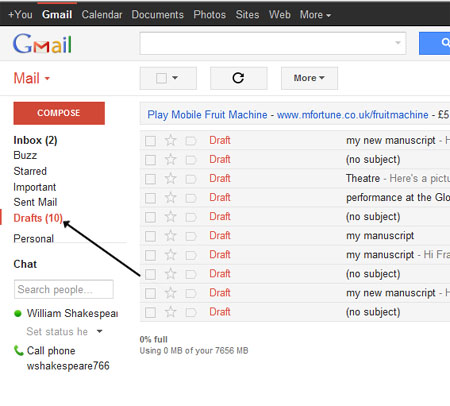This screenshot has height=406, width=450.
Task: Click the Call phone link
Action: tap(51, 351)
